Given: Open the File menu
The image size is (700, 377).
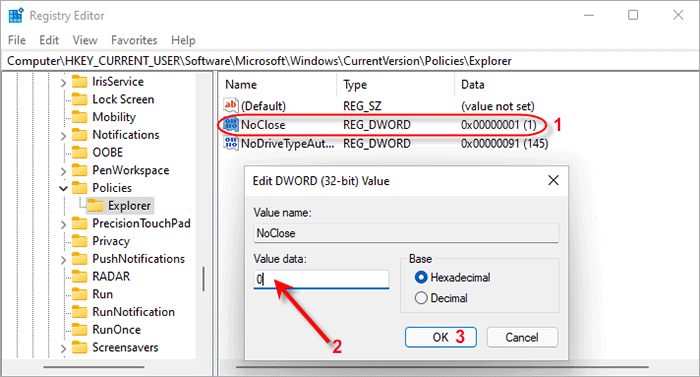Looking at the screenshot, I should 17,40.
